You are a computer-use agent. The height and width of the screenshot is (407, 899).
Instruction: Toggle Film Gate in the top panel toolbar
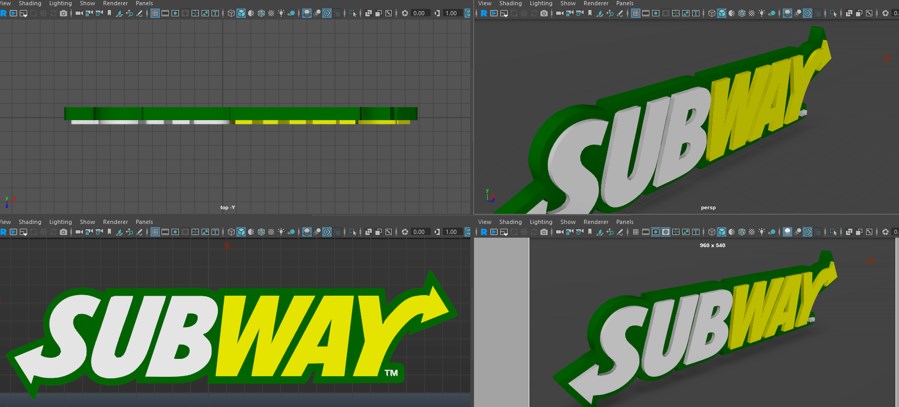click(165, 13)
